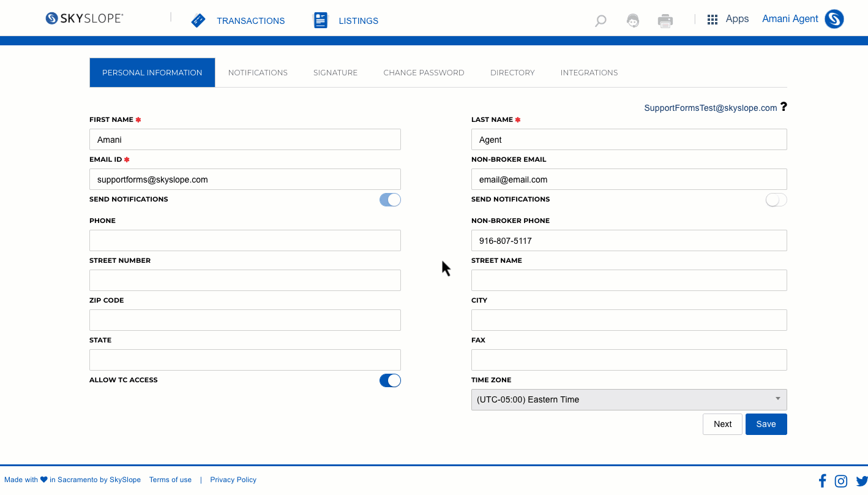Open the Transactions link
Screen dimensions: 868x495
pos(250,21)
